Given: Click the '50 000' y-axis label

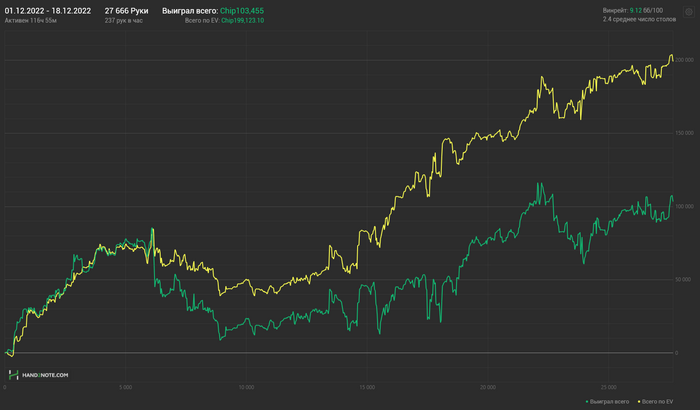Looking at the screenshot, I should [683, 280].
